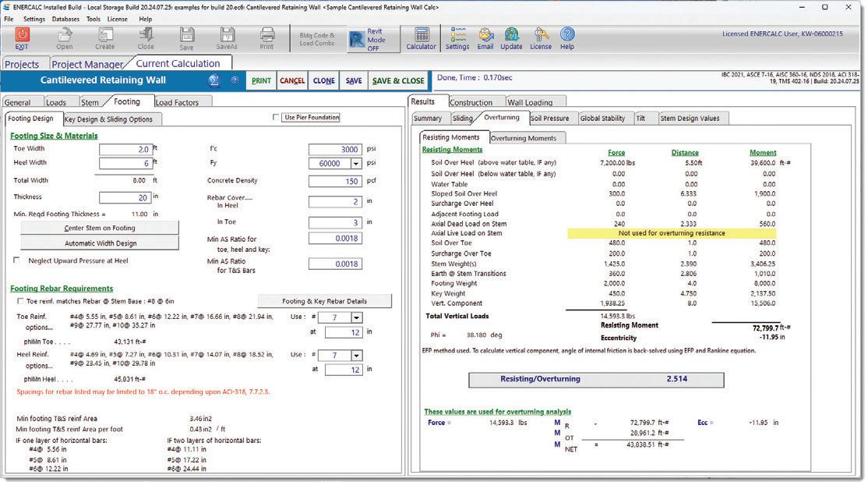Open Settings from the toolbar

(x=457, y=38)
